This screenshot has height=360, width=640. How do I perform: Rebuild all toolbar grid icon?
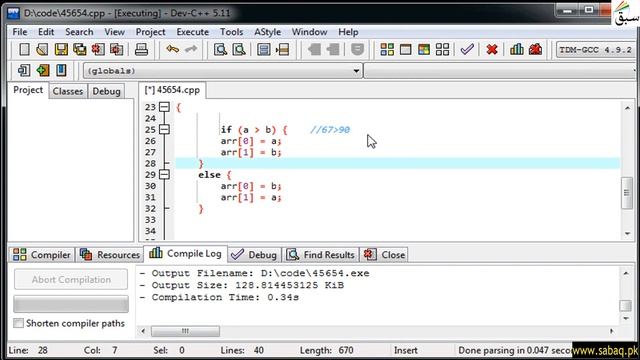click(442, 49)
